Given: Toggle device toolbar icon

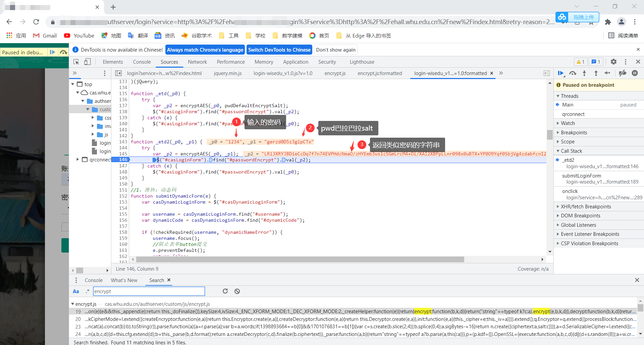Looking at the screenshot, I should point(88,62).
